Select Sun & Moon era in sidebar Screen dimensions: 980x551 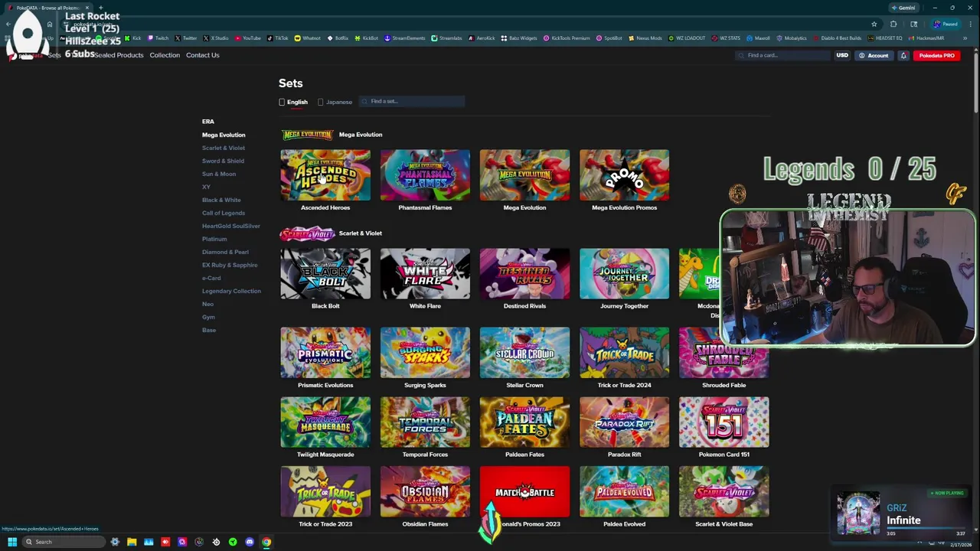click(x=219, y=174)
